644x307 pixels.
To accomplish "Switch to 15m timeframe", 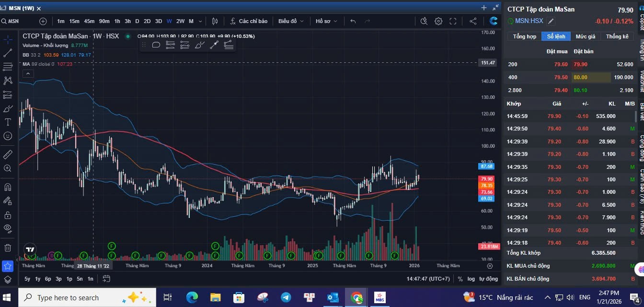I will point(74,21).
